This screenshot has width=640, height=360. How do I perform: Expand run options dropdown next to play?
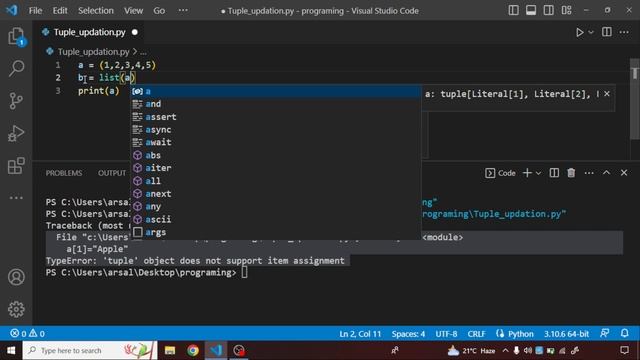pos(591,32)
